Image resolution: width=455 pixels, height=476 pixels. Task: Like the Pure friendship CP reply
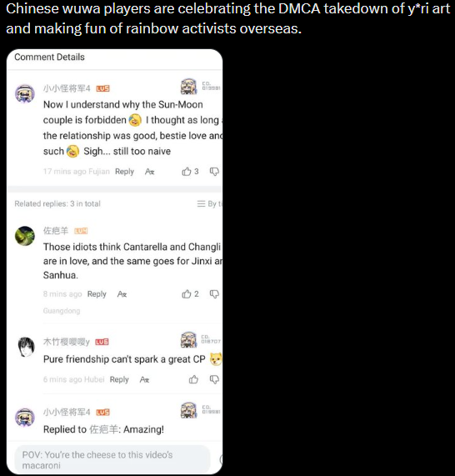(193, 379)
